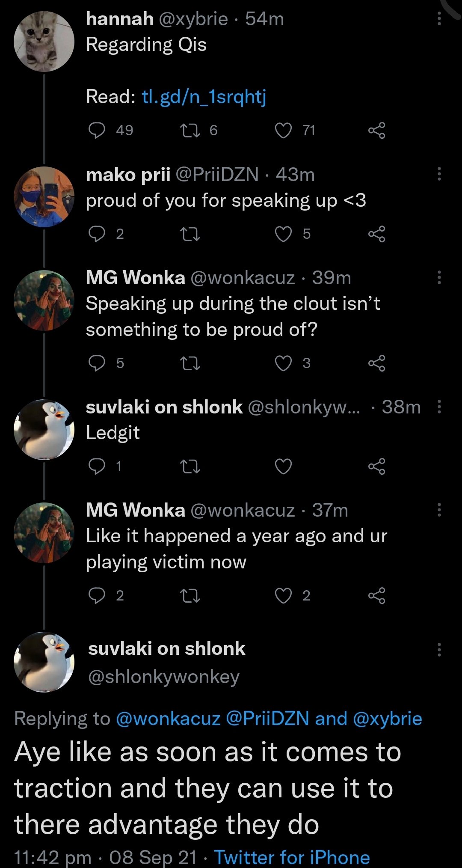Share MG Wonka's playing victim tweet

pyautogui.click(x=376, y=595)
